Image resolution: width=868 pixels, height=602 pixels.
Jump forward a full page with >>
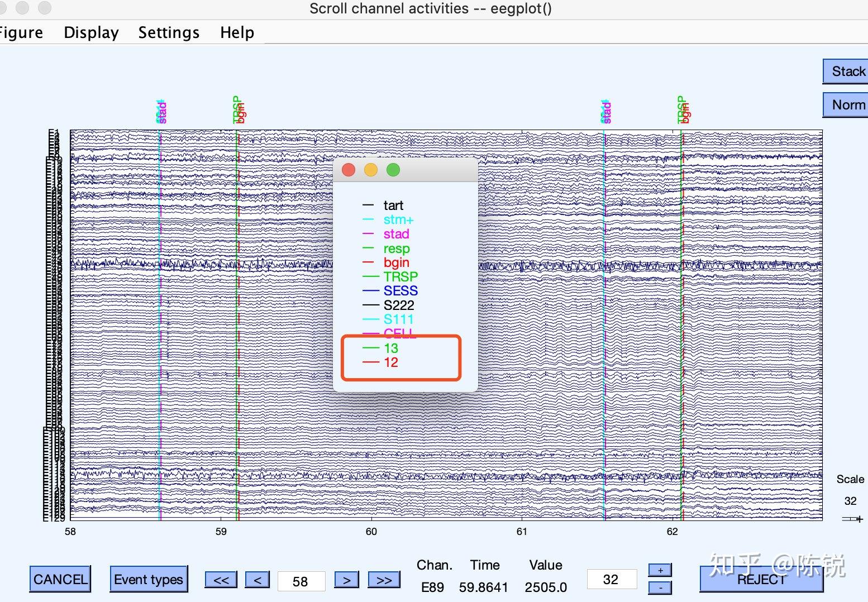point(384,580)
